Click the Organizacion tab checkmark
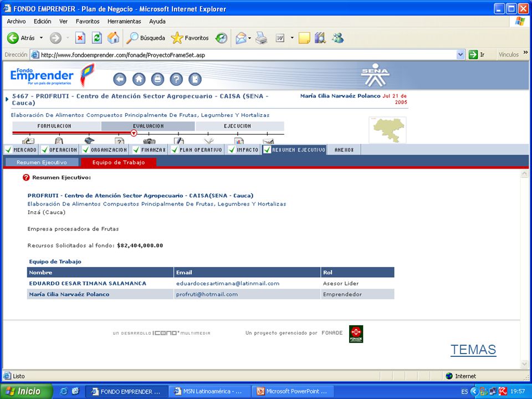This screenshot has height=399, width=532. click(86, 150)
